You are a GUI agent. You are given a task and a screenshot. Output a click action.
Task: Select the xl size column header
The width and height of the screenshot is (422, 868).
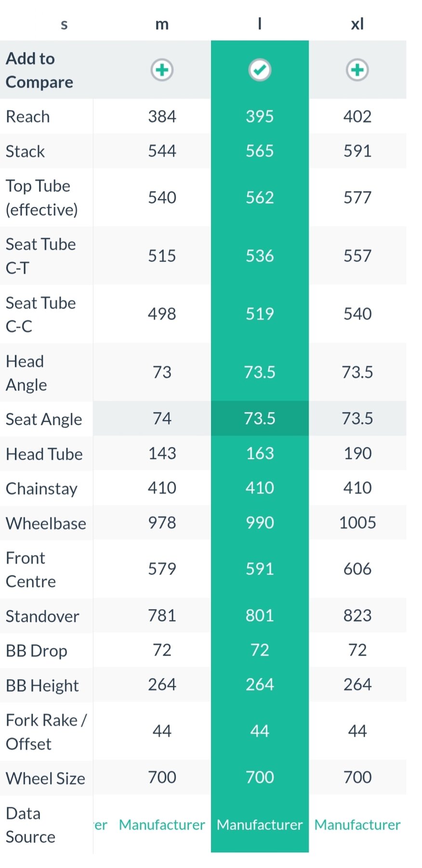[357, 24]
